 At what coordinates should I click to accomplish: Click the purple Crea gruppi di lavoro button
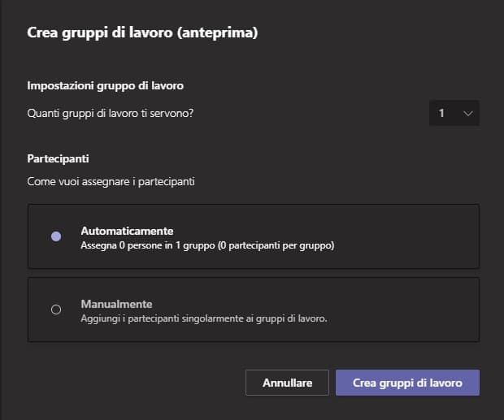(x=407, y=383)
